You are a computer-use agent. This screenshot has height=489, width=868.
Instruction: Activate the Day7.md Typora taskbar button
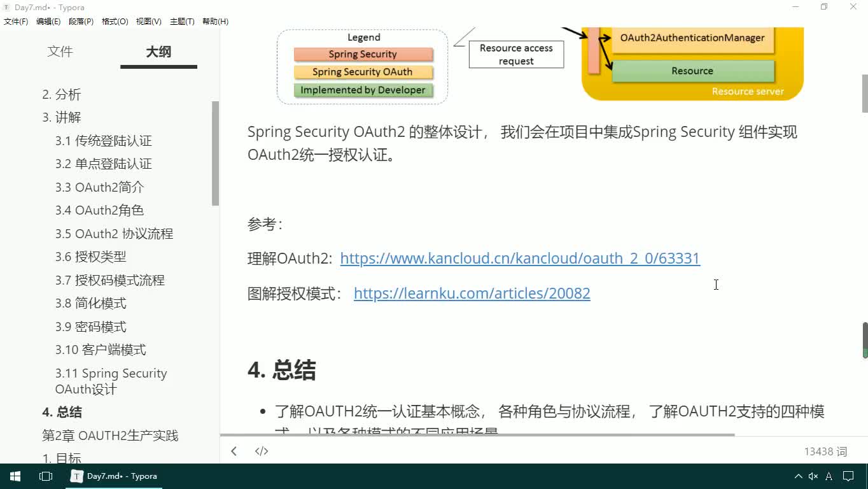point(114,476)
